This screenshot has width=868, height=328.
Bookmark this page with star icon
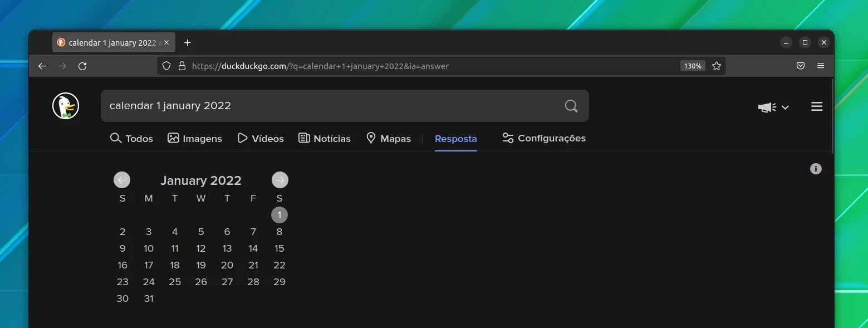(x=717, y=66)
